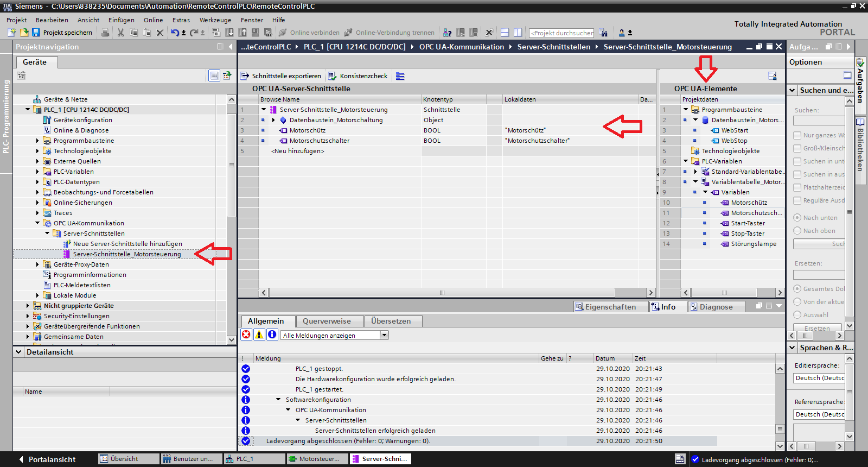Open the 'Alle Meldungen anzeigen' dropdown
Viewport: 868px width, 467px height.
[384, 335]
